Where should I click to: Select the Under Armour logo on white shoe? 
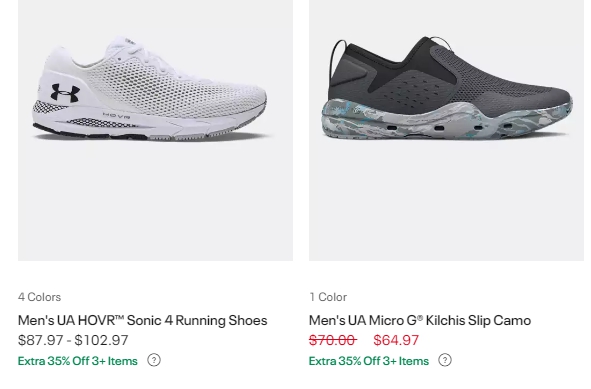65,93
